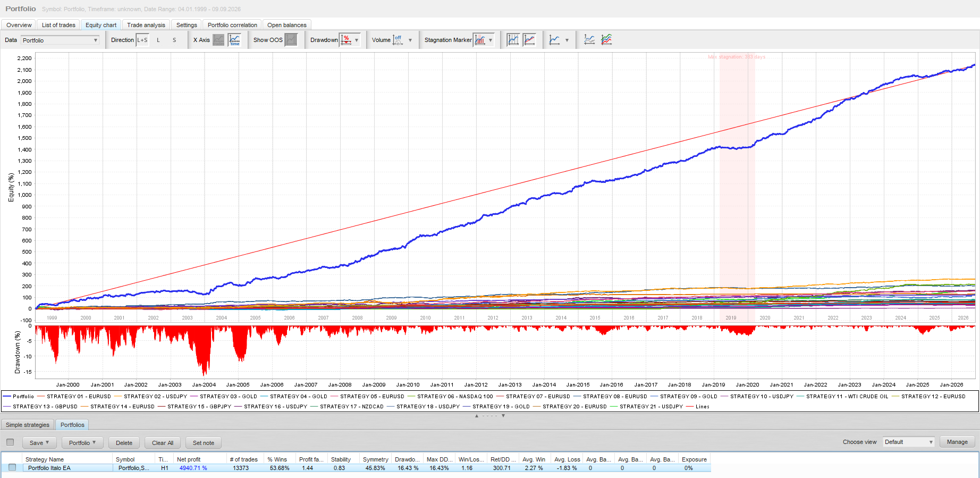Click the X Axis time mode icon

234,40
